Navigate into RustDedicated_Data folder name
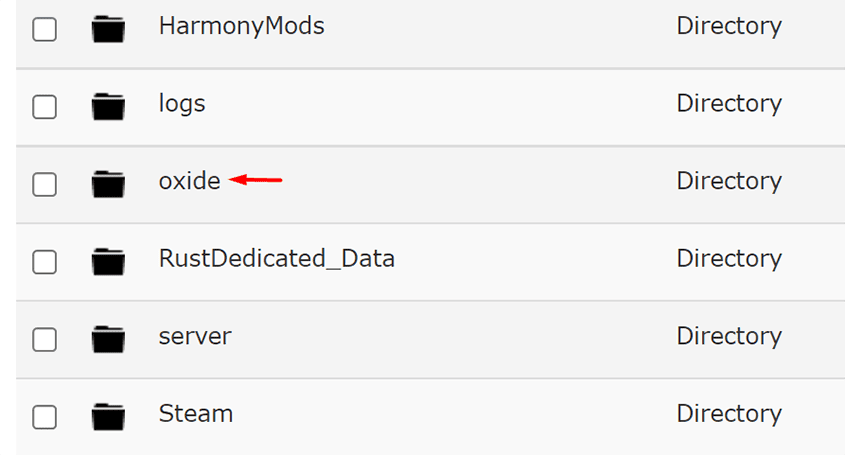Viewport: 845px width, 455px height. pyautogui.click(x=276, y=259)
